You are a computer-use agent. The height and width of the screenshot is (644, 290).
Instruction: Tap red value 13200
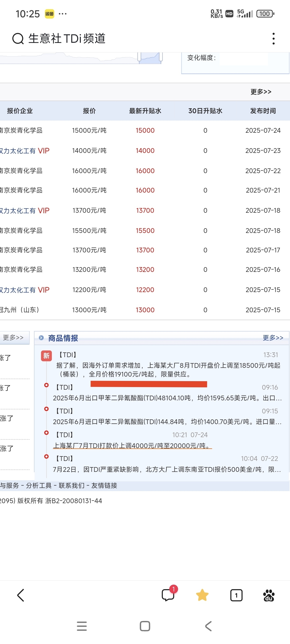point(145,270)
